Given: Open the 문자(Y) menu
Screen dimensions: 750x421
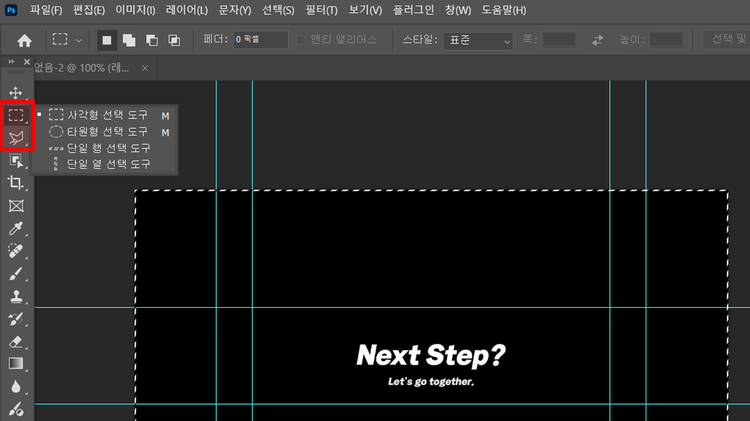Looking at the screenshot, I should click(234, 10).
